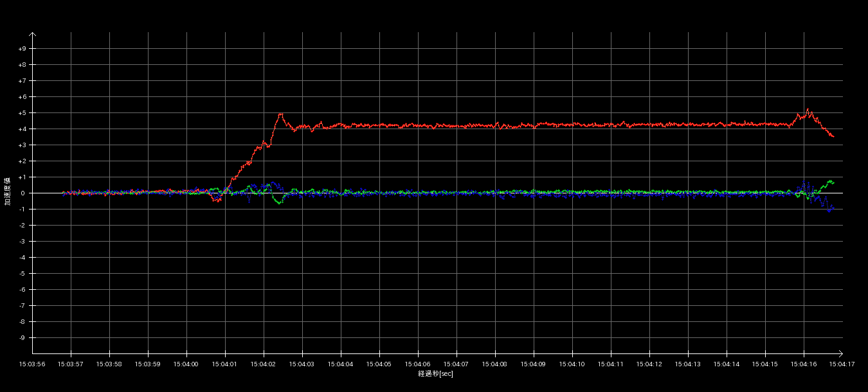Viewport: 868px width, 392px height.
Task: Click red line's peak just after 15:04:16
Action: (808, 109)
